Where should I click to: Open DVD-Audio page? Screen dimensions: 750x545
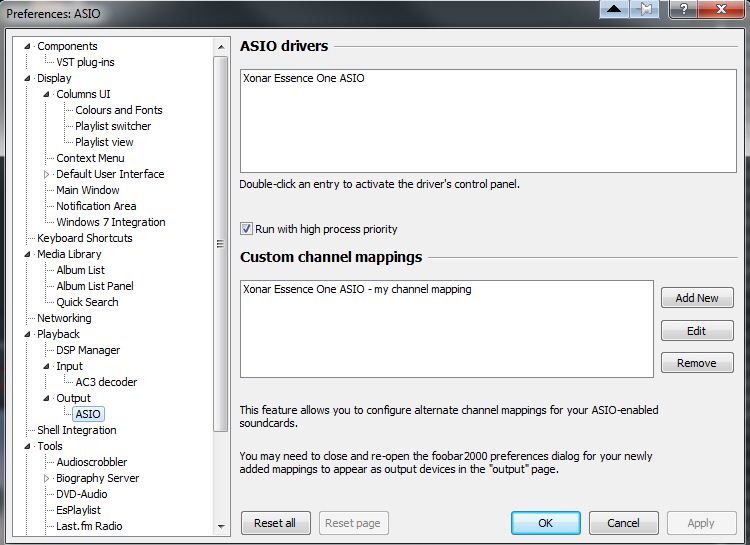click(x=81, y=494)
